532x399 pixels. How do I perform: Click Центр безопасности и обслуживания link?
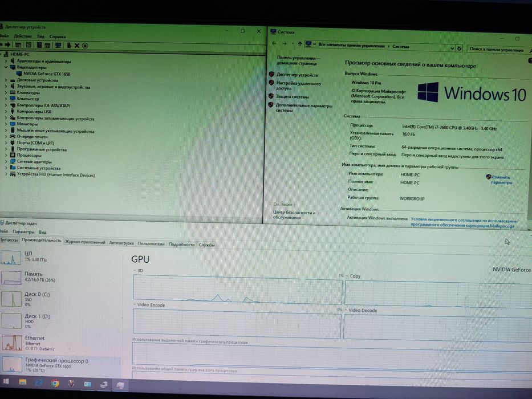pyautogui.click(x=294, y=215)
